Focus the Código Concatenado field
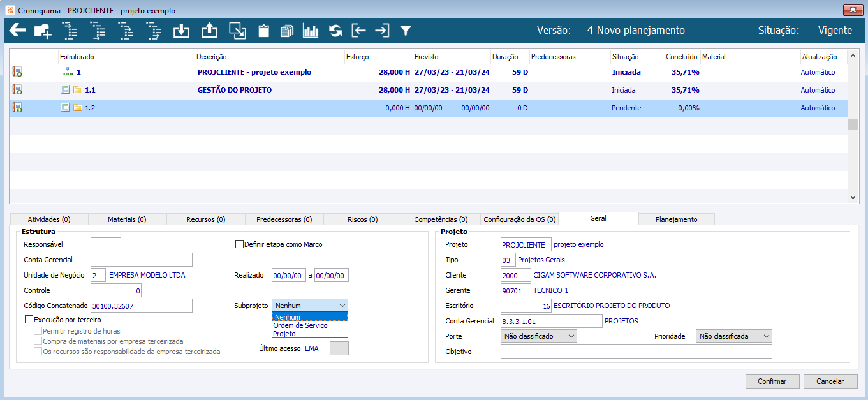 [142, 306]
